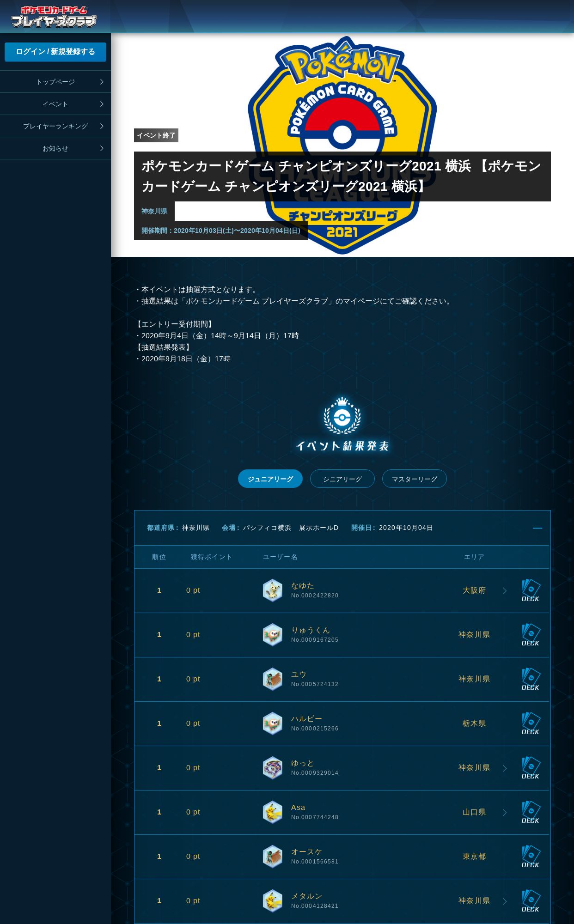Click the event title heading text
Screen dimensions: 574x924
point(342,176)
